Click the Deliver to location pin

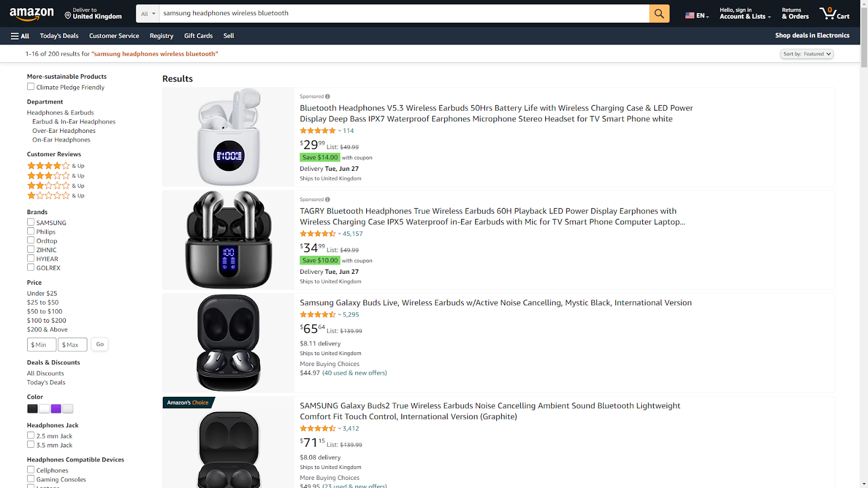(68, 15)
